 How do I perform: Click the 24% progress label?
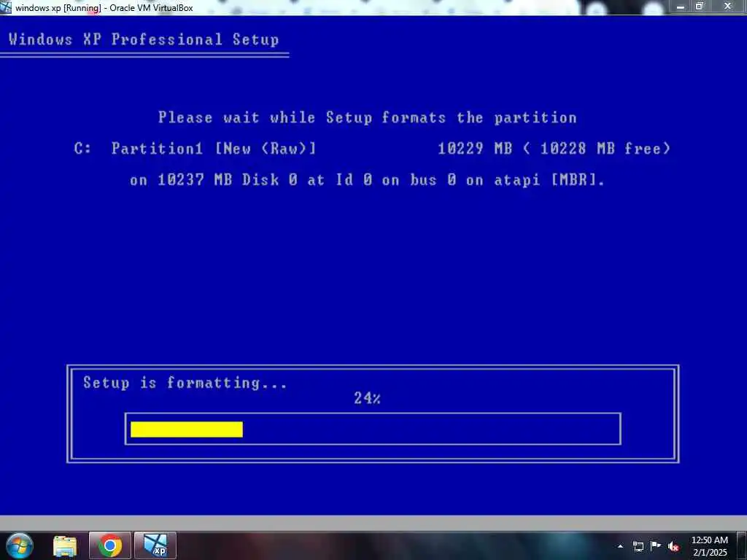(x=367, y=398)
